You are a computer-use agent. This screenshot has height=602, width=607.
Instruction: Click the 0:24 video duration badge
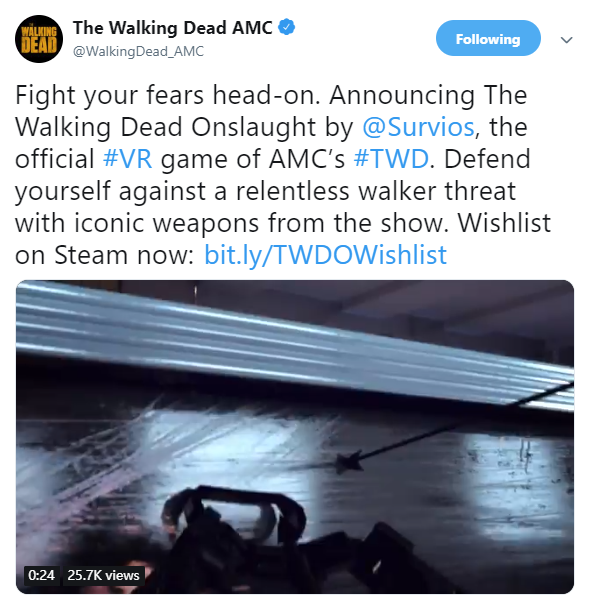pos(41,575)
